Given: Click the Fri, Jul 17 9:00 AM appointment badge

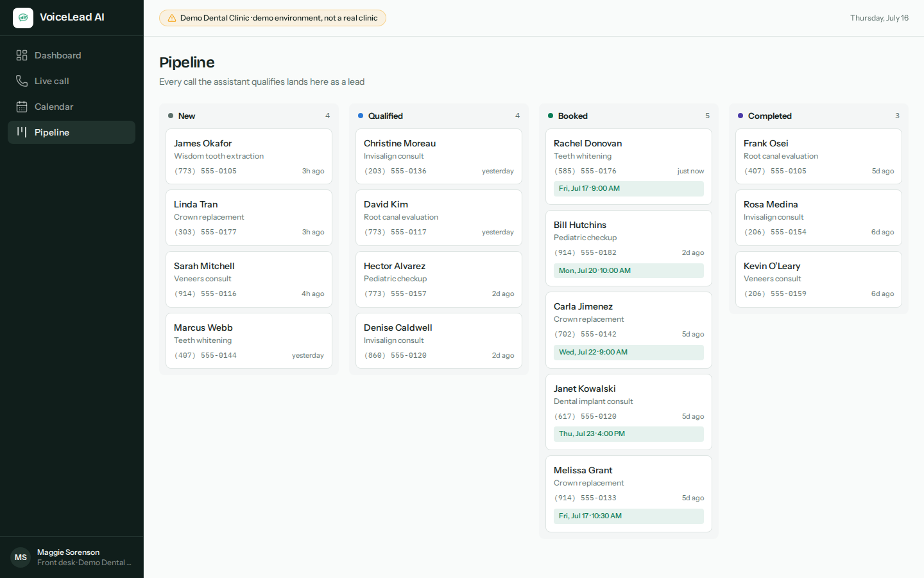Looking at the screenshot, I should click(x=629, y=189).
